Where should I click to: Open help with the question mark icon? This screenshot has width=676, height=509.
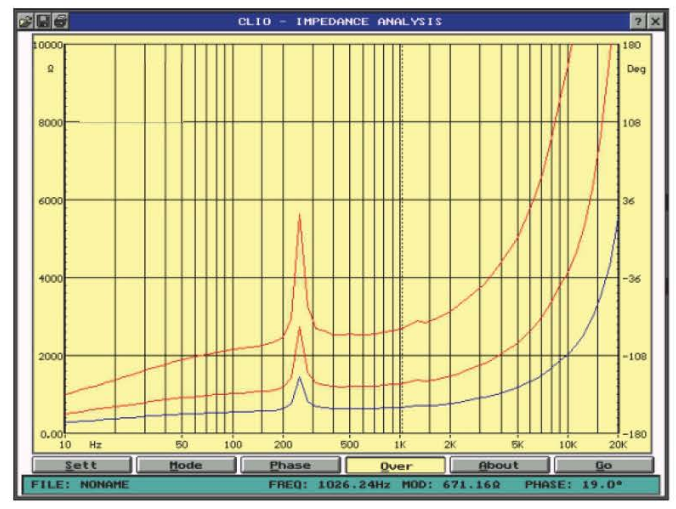coord(637,20)
